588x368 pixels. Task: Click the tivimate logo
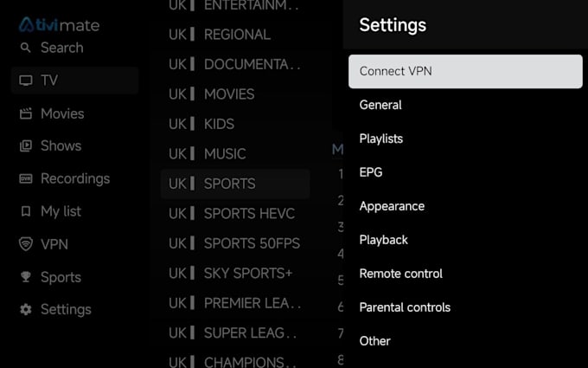(x=59, y=25)
